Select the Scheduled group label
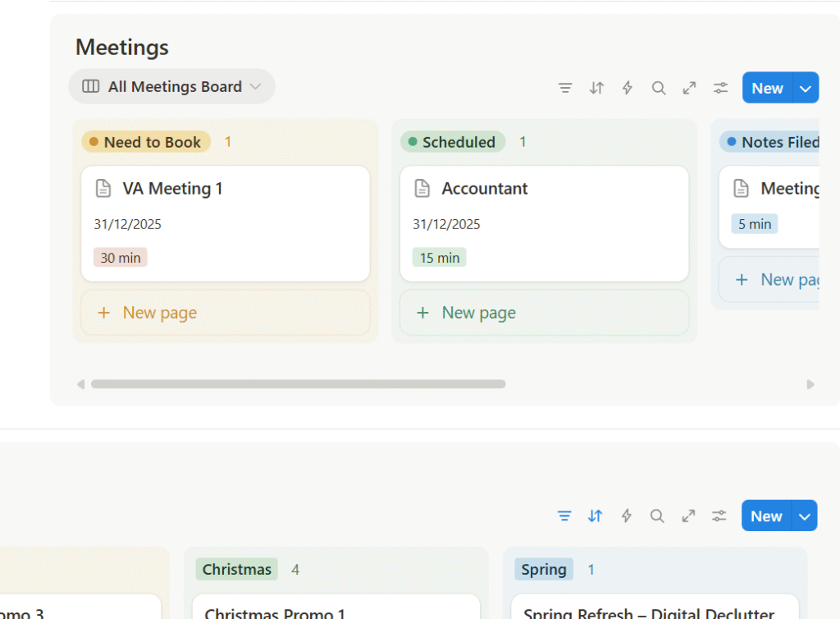This screenshot has width=840, height=619. [x=453, y=142]
